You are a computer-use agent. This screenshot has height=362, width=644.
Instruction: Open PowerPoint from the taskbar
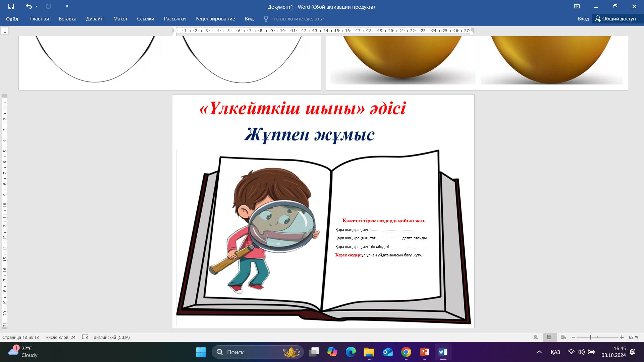tap(424, 352)
